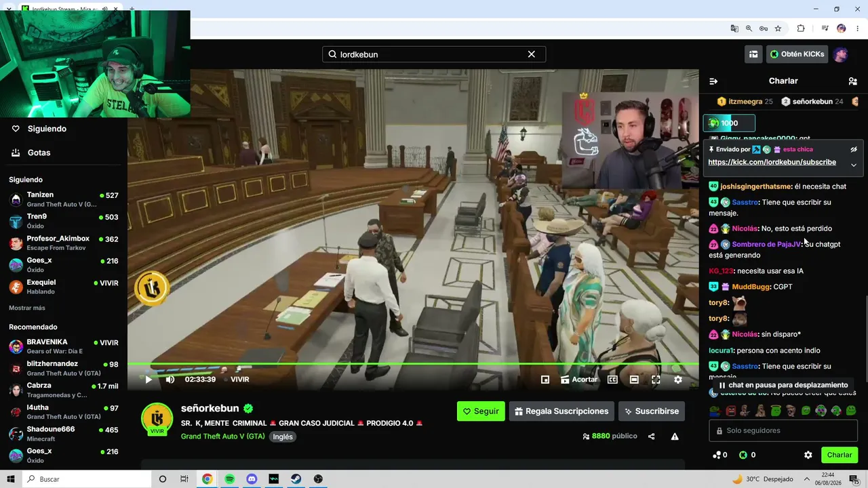Open chat settings gear icon
The height and width of the screenshot is (488, 868).
(x=808, y=455)
